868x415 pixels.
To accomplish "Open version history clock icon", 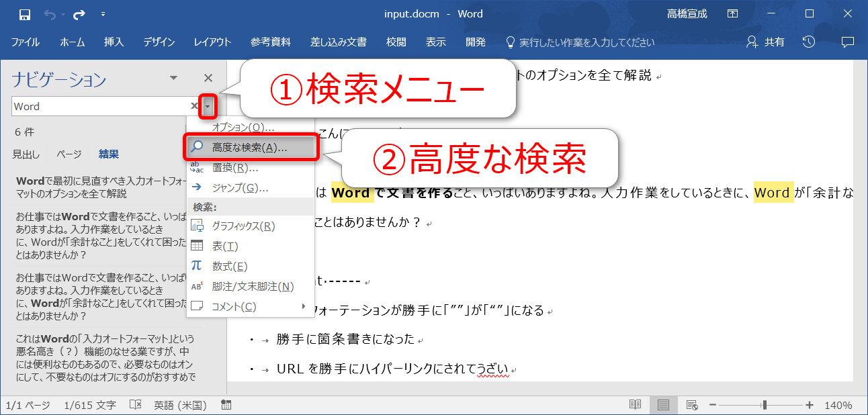I will tap(809, 42).
